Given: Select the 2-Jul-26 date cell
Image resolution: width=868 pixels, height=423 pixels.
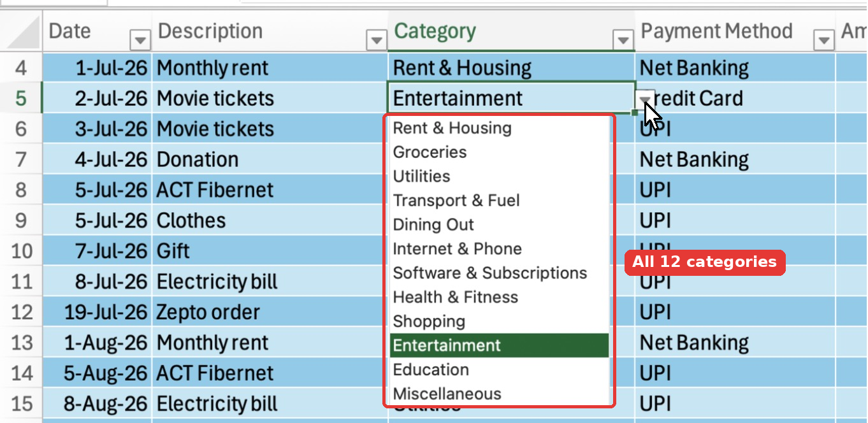Looking at the screenshot, I should [x=97, y=98].
